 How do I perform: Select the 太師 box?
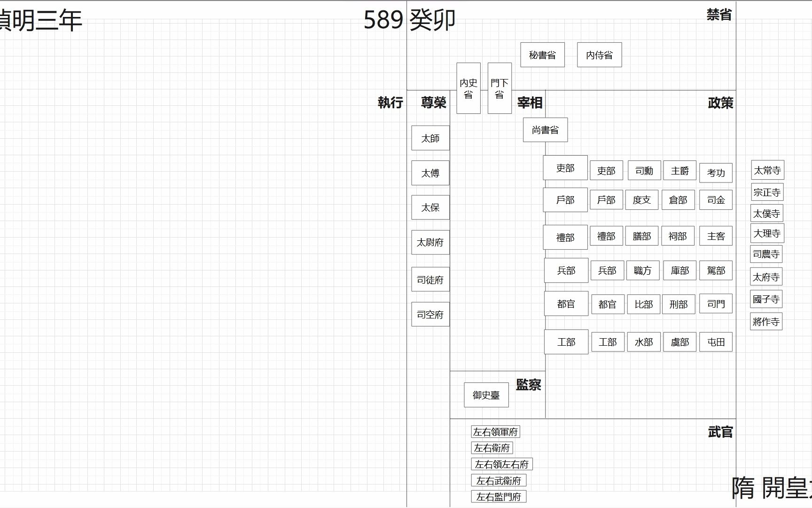(430, 138)
